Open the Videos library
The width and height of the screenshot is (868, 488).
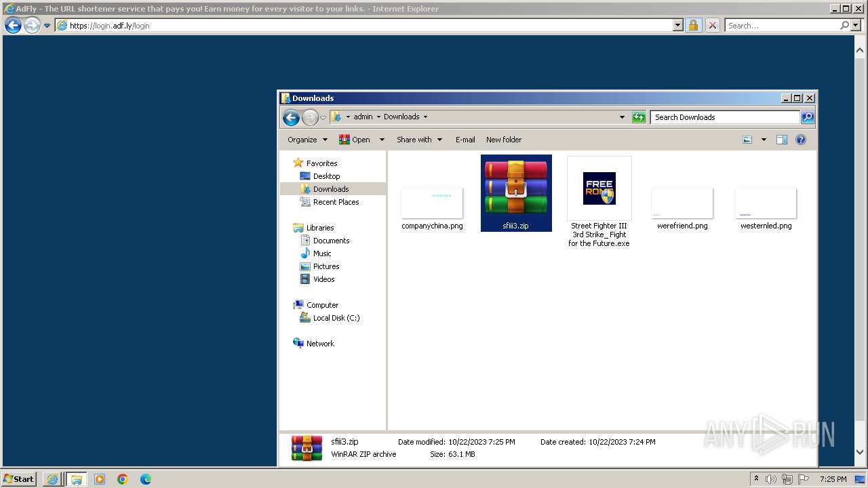(323, 279)
